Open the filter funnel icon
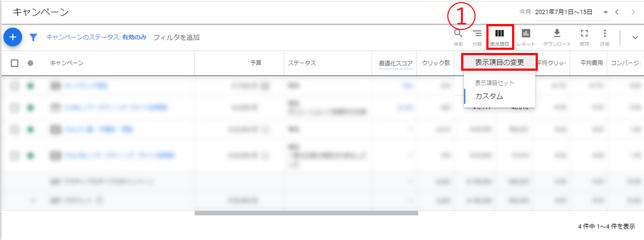The width and height of the screenshot is (644, 240). point(33,37)
